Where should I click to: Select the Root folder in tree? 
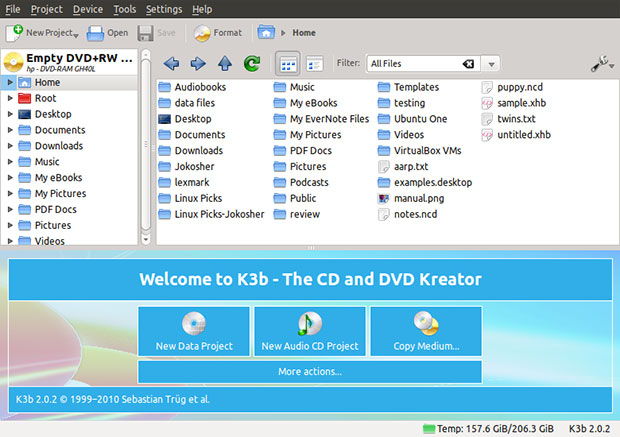(38, 98)
